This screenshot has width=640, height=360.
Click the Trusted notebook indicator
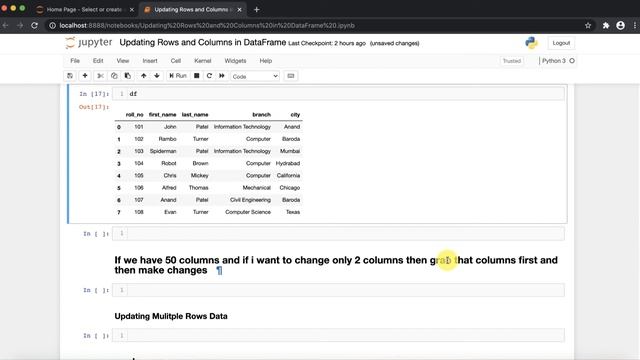(511, 61)
